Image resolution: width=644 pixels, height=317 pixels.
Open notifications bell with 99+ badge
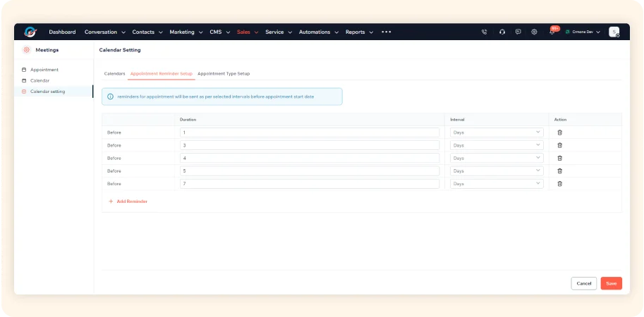click(x=552, y=32)
